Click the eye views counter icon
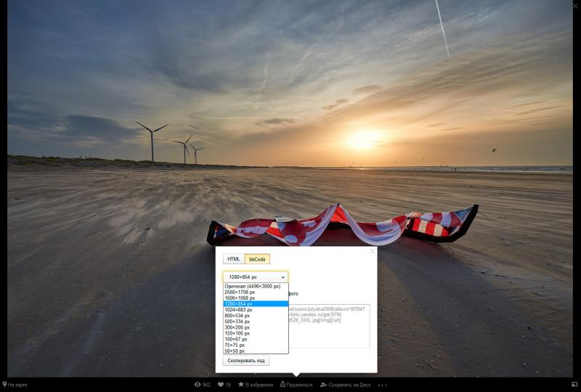This screenshot has width=581, height=392. tap(198, 385)
